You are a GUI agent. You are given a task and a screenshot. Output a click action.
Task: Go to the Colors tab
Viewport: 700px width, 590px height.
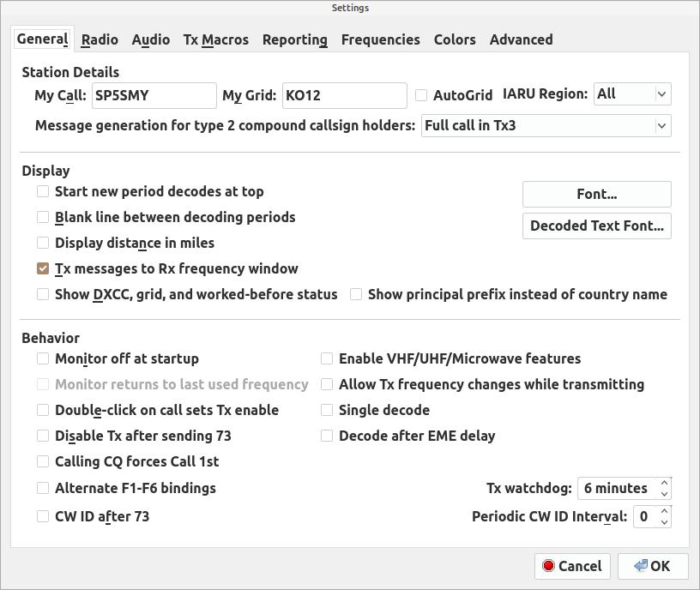(455, 39)
